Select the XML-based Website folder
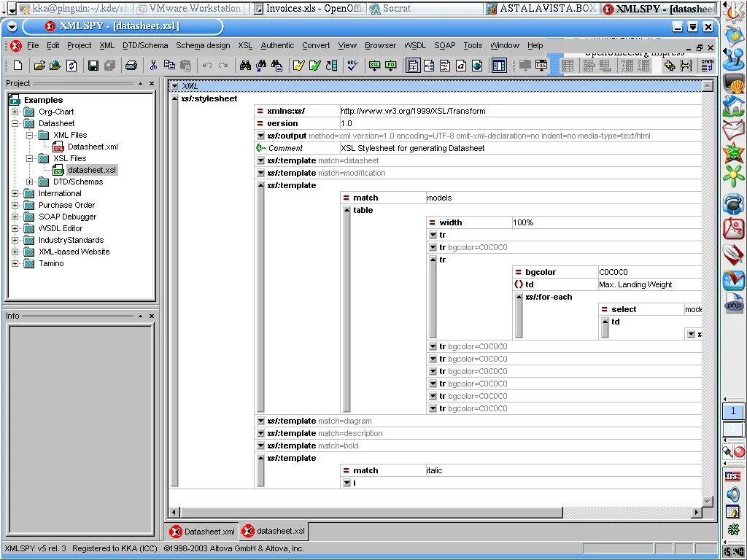The image size is (747, 560). (x=74, y=252)
